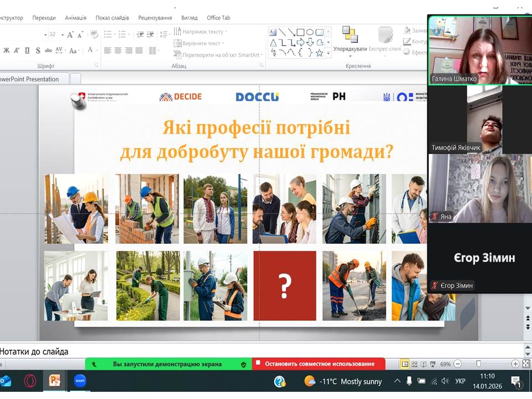Click the text shadow S button
This screenshot has width=532, height=399.
[38, 50]
